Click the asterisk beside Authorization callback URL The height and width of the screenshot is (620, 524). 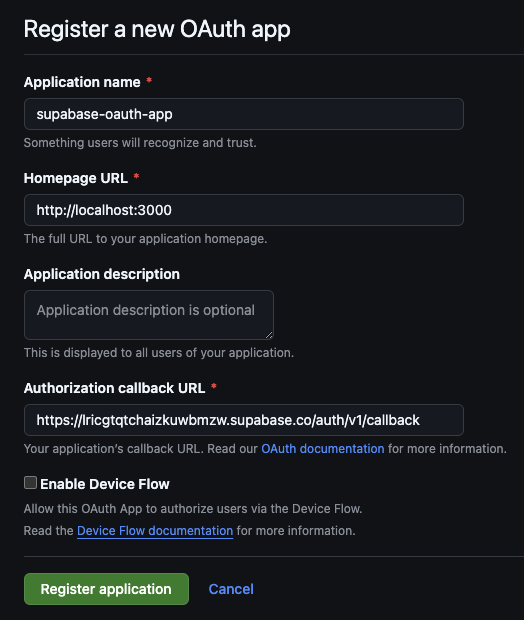tap(214, 386)
